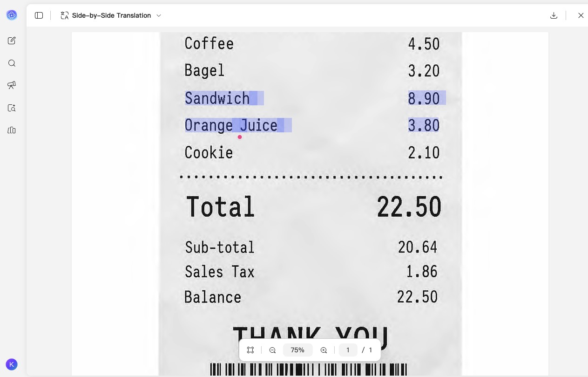Click the Coffee line item
This screenshot has height=377, width=588.
click(209, 43)
